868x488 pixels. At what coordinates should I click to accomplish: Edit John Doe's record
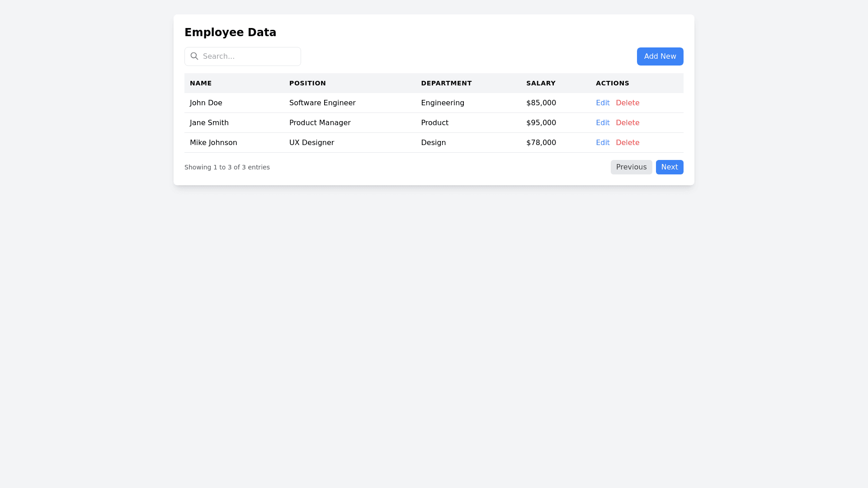click(603, 103)
